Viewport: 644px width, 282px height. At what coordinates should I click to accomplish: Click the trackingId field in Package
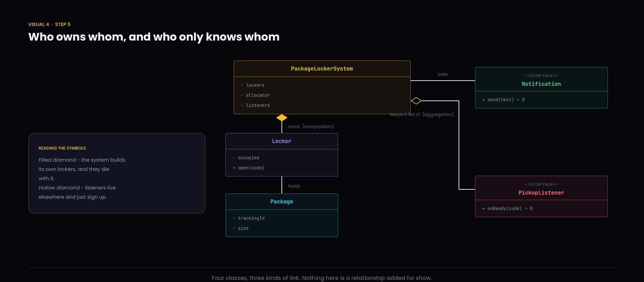tap(249, 218)
